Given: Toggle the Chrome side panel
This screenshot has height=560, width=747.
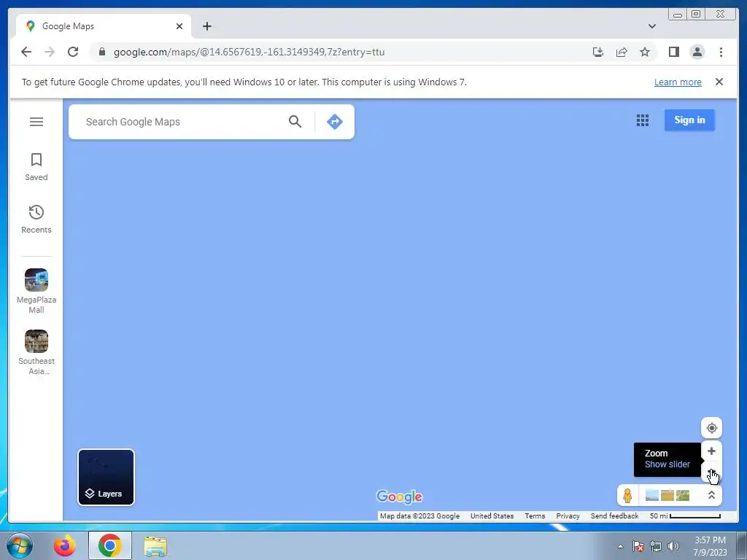Looking at the screenshot, I should pyautogui.click(x=673, y=52).
